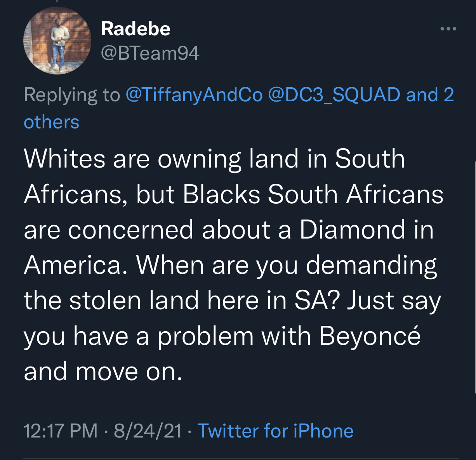
Task: Click "move on." ending the tweet
Action: (129, 372)
